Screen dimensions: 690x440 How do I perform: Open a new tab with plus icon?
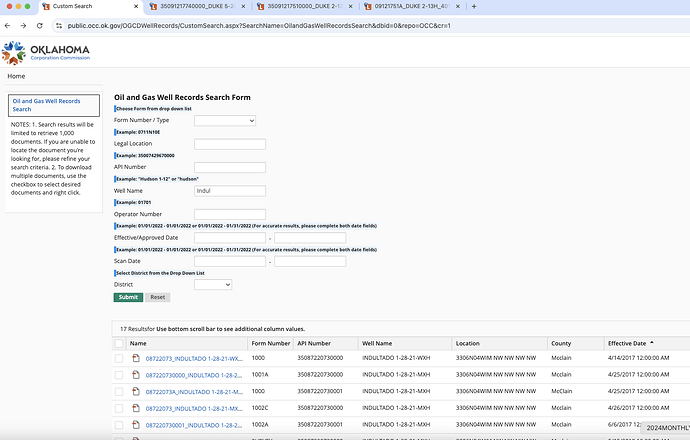click(474, 6)
